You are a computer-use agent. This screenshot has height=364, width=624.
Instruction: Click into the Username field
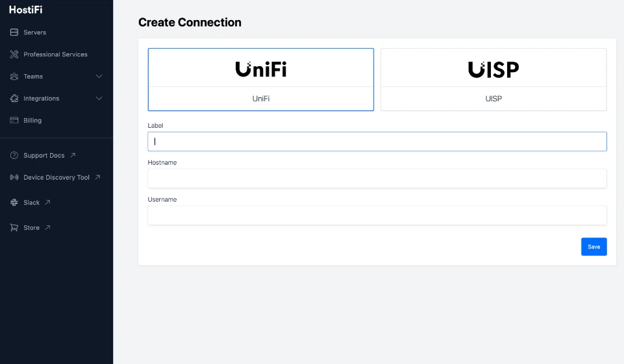click(377, 215)
